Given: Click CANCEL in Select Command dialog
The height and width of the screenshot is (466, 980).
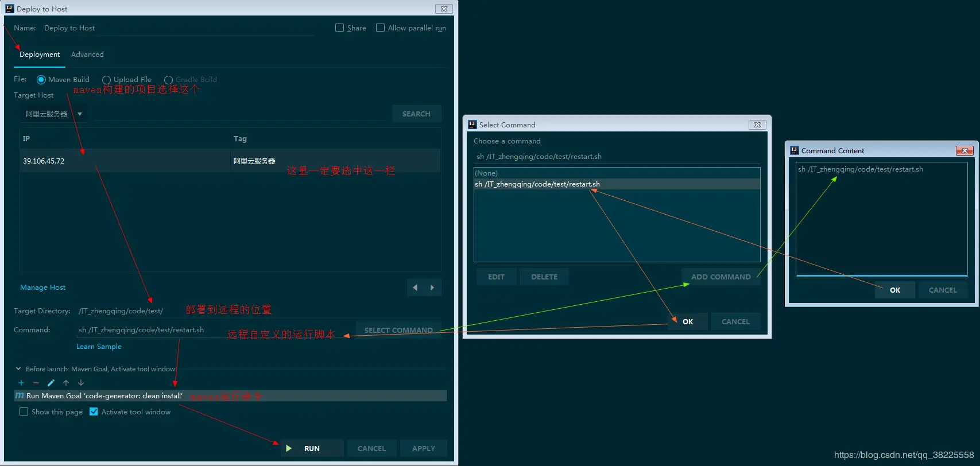Looking at the screenshot, I should pos(735,321).
